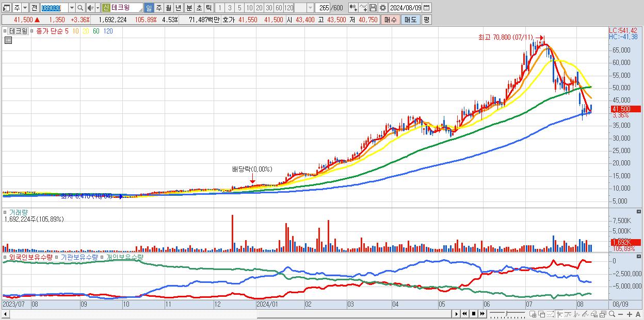Save chart with the floppy disk icon
The width and height of the screenshot is (644, 320).
point(373,8)
